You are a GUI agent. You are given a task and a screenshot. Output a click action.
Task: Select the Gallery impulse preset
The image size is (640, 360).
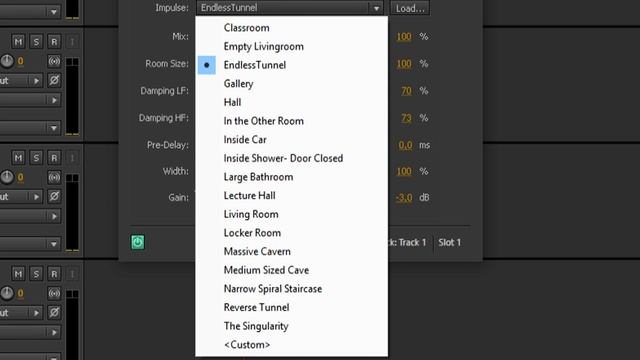[238, 84]
